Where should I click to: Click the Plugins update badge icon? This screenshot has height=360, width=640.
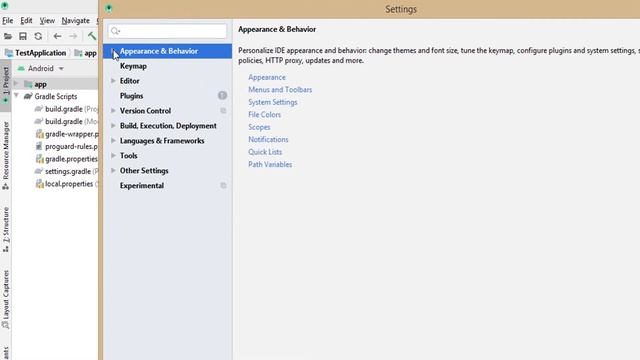click(x=222, y=96)
